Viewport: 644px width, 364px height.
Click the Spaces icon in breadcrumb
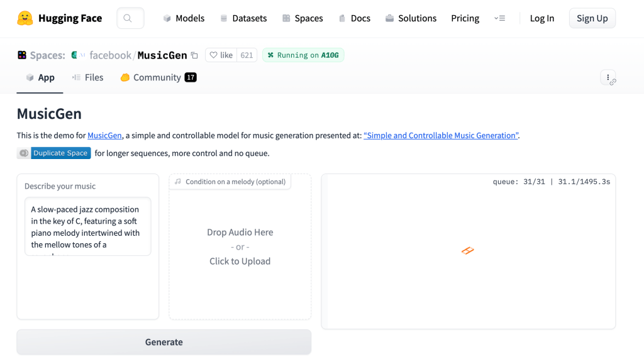coord(22,55)
